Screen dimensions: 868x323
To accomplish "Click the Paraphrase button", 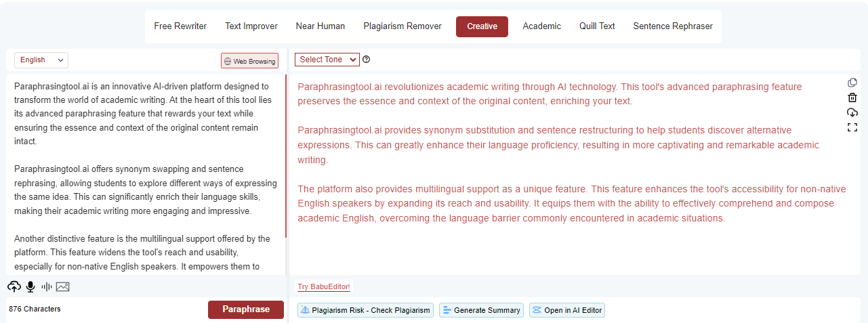I will pyautogui.click(x=246, y=309).
